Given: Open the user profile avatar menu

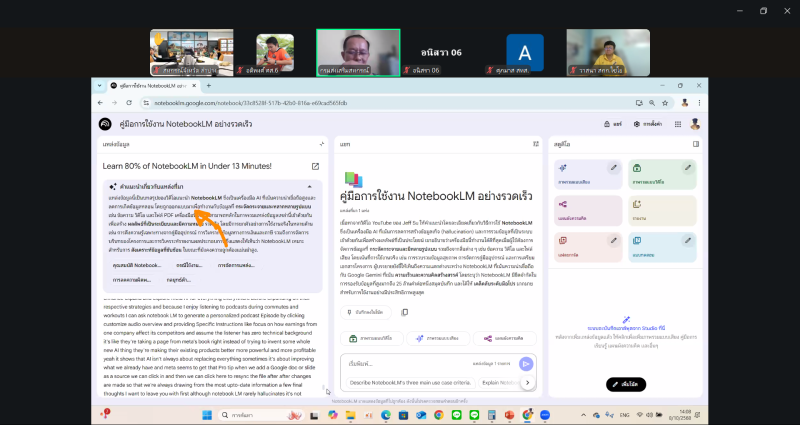Looking at the screenshot, I should pos(695,124).
